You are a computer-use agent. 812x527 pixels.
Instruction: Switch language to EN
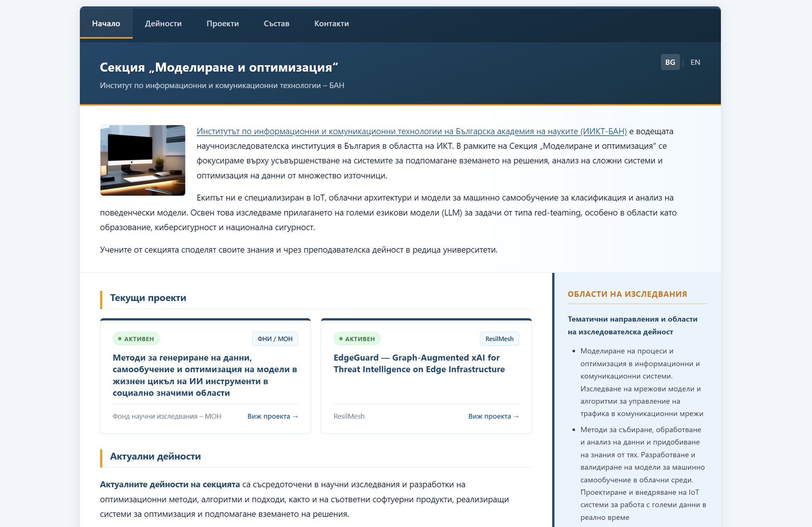695,62
